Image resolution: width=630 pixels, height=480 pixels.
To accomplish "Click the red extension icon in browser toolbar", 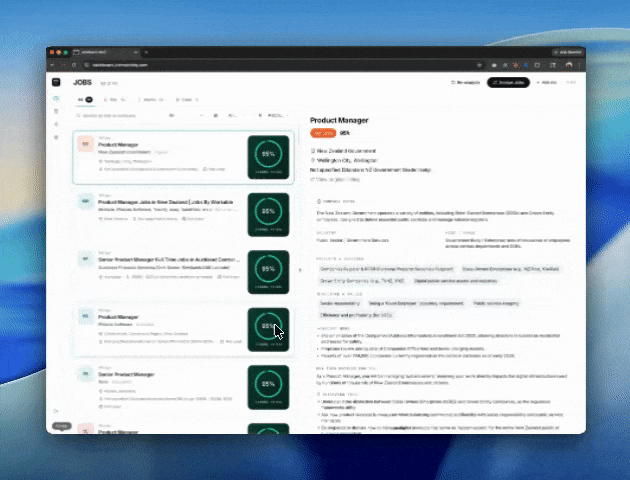I will click(x=515, y=65).
